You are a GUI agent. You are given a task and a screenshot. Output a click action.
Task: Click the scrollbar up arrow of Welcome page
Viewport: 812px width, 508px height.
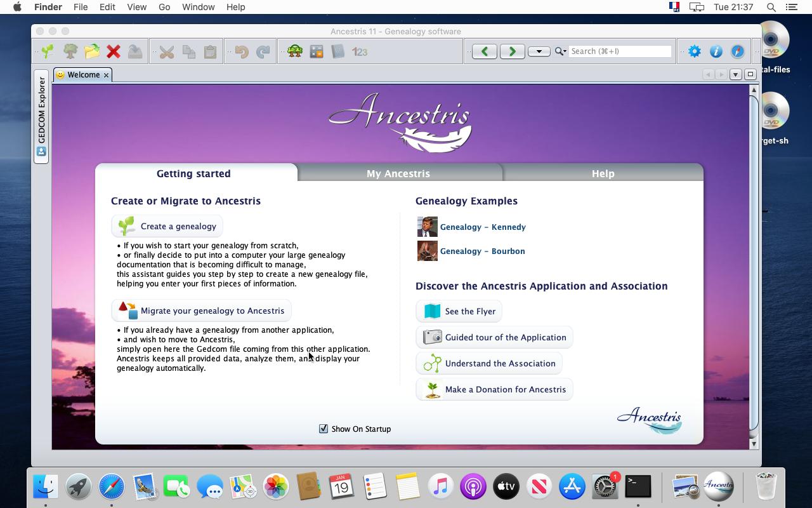point(754,90)
